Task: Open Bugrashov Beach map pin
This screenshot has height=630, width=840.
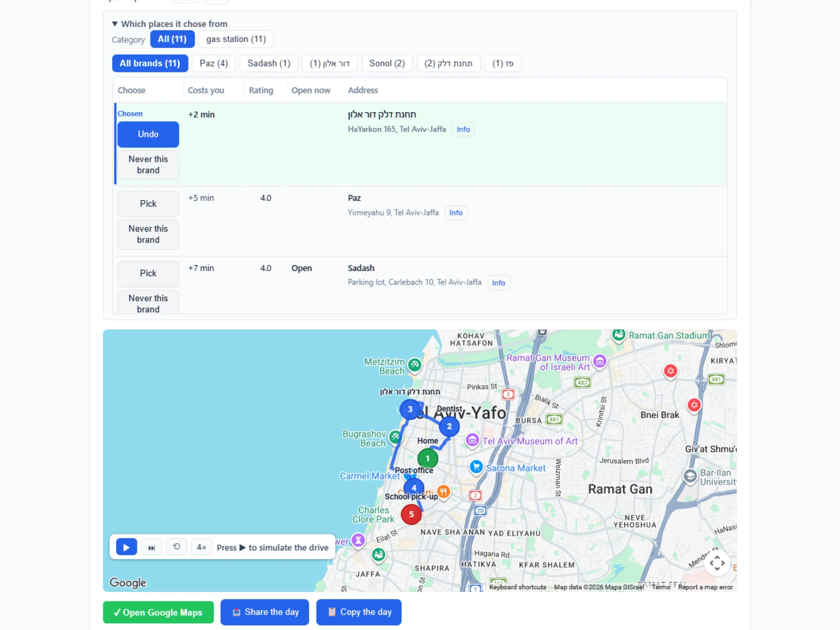Action: [x=395, y=437]
